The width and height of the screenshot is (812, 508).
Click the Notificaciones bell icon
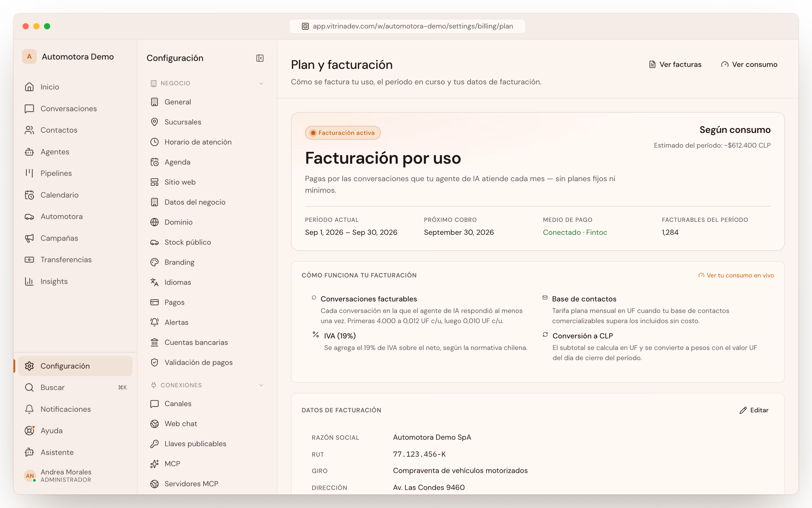coord(29,409)
